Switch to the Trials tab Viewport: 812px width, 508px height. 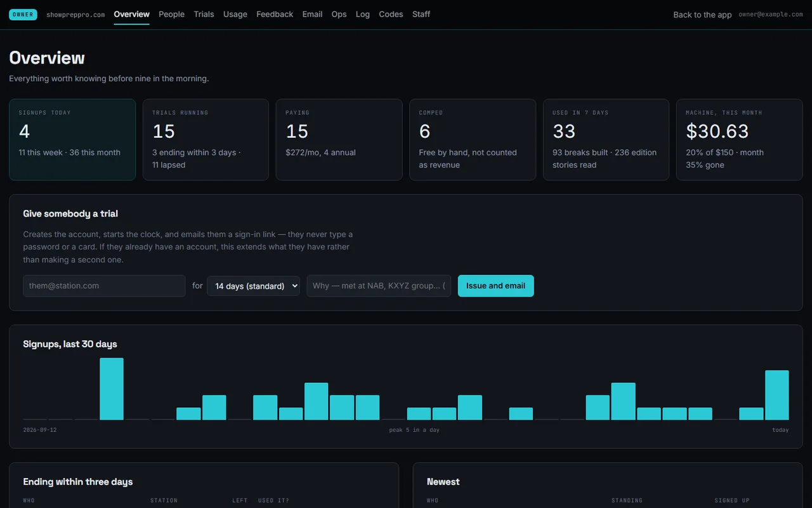click(x=204, y=14)
